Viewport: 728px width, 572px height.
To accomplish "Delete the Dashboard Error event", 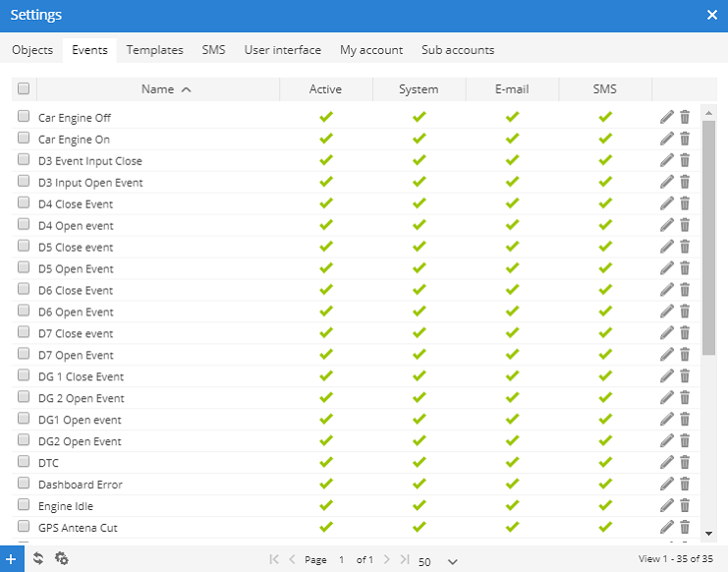I will [685, 485].
